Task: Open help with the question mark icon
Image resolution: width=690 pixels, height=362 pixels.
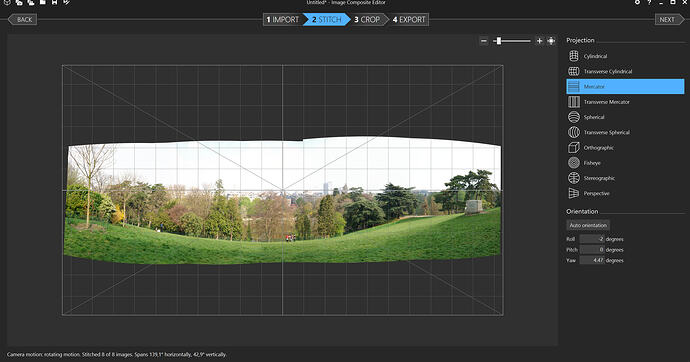Action: [649, 3]
